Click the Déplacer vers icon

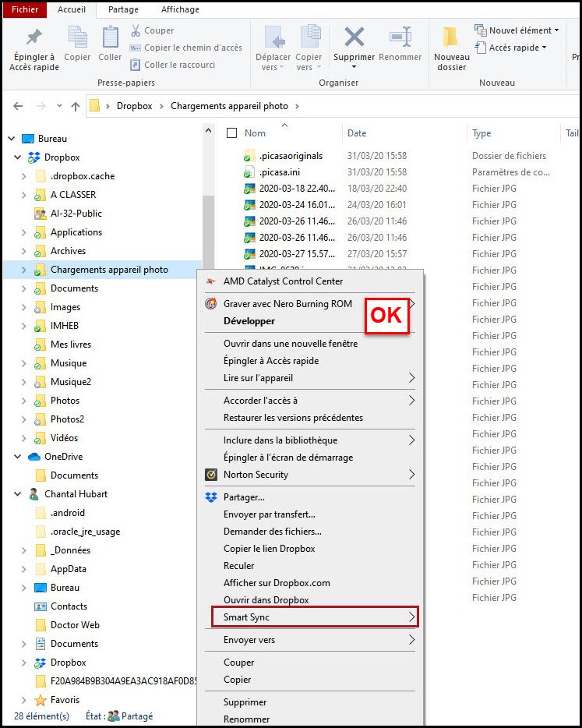(273, 37)
